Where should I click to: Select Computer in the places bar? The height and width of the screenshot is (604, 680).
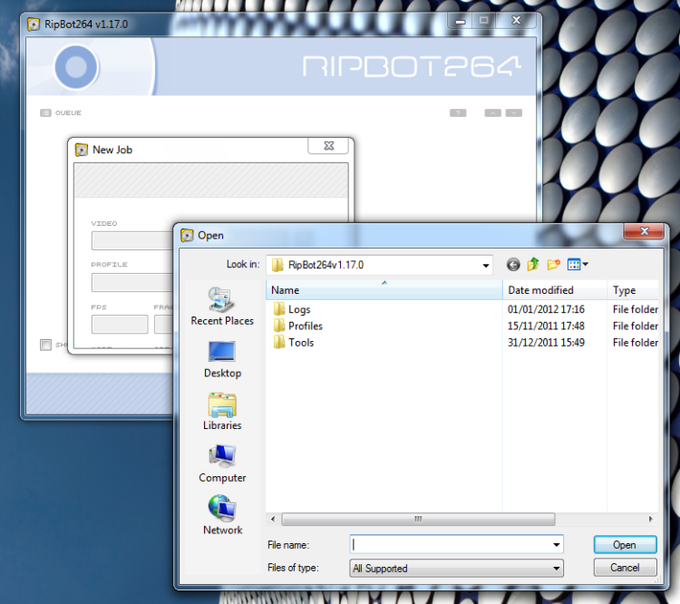click(222, 464)
